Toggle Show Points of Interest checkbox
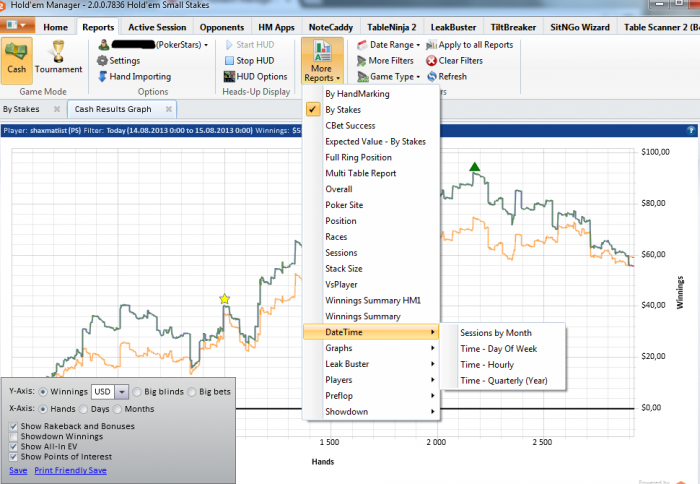700x484 pixels. coord(13,457)
